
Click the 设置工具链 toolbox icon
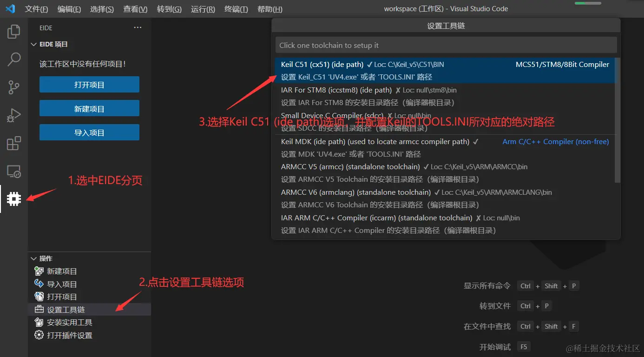coord(39,310)
